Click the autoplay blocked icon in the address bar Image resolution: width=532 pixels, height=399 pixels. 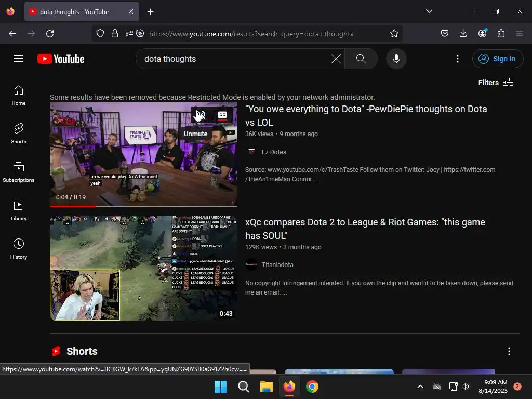[x=140, y=34]
